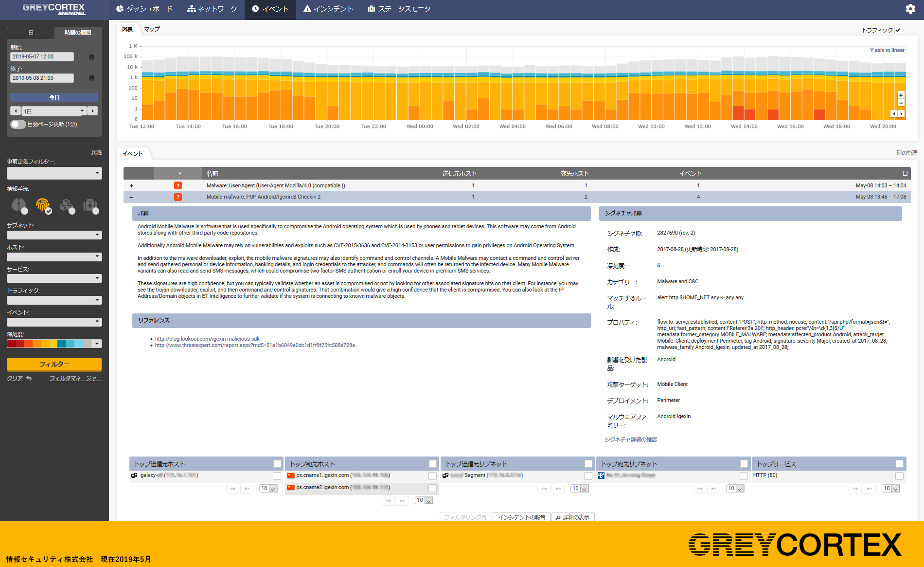This screenshot has width=924, height=567.
Task: Open ホスト host dropdown
Action: (x=54, y=256)
